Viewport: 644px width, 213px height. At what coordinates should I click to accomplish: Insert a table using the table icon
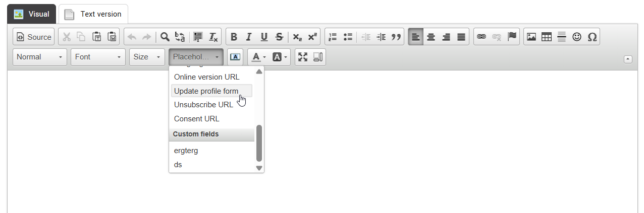click(546, 37)
